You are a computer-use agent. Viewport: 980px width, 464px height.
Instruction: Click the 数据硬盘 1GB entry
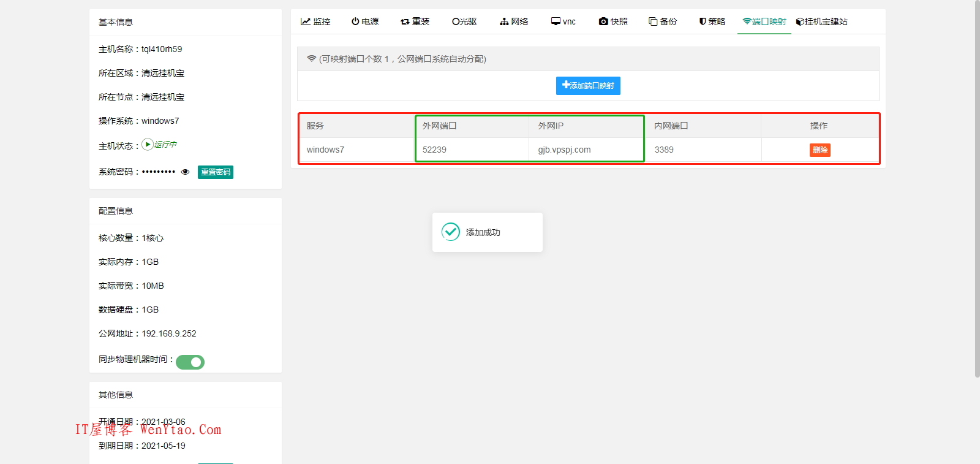129,310
